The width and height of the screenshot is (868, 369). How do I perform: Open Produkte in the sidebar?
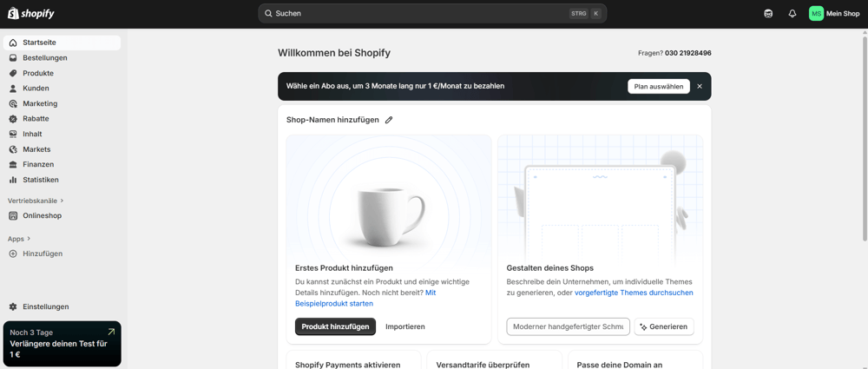click(38, 73)
